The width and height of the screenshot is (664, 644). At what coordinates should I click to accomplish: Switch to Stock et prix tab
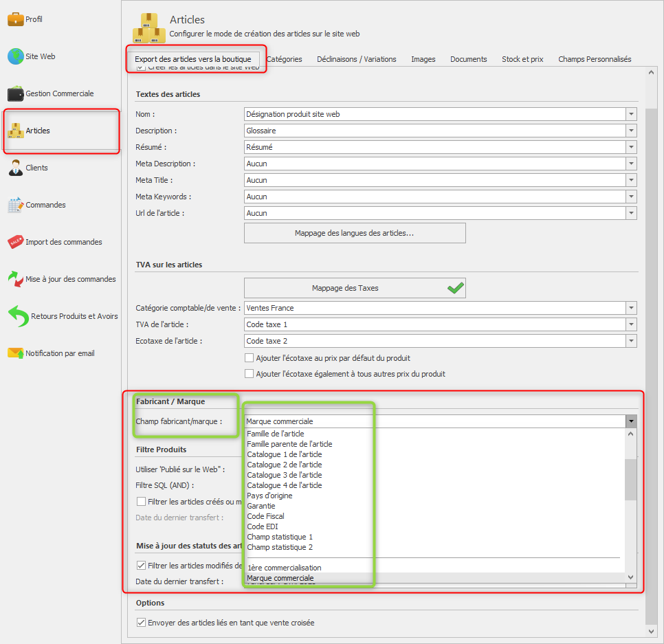[x=522, y=59]
